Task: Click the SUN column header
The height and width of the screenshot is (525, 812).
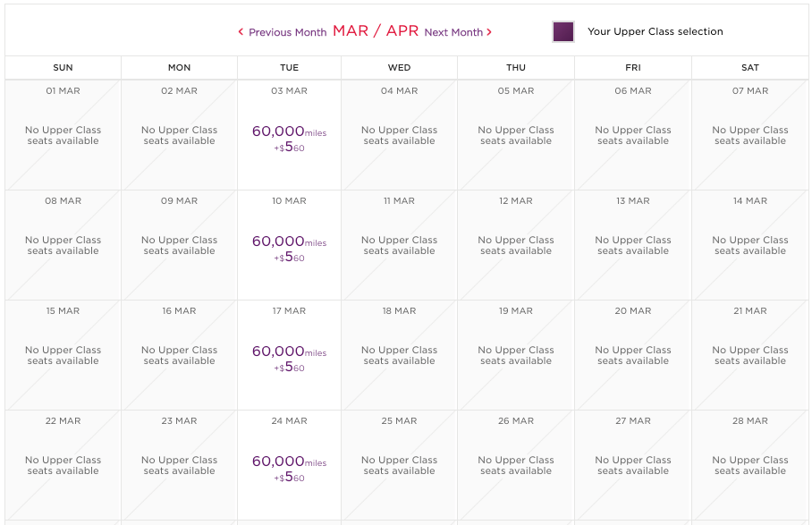Action: [x=63, y=68]
